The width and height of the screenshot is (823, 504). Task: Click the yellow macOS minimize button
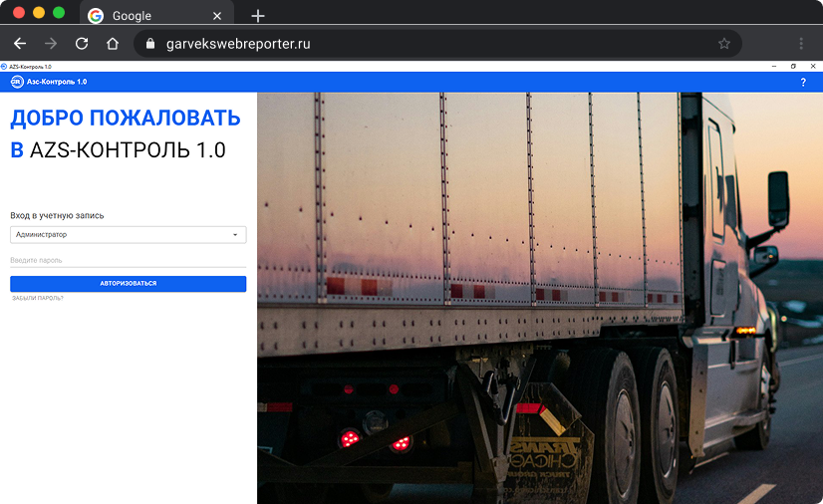tap(39, 13)
